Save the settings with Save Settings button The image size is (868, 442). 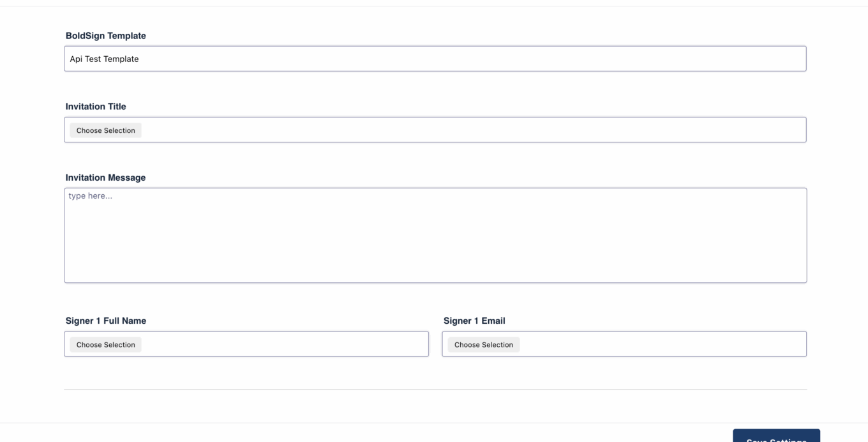click(776, 436)
